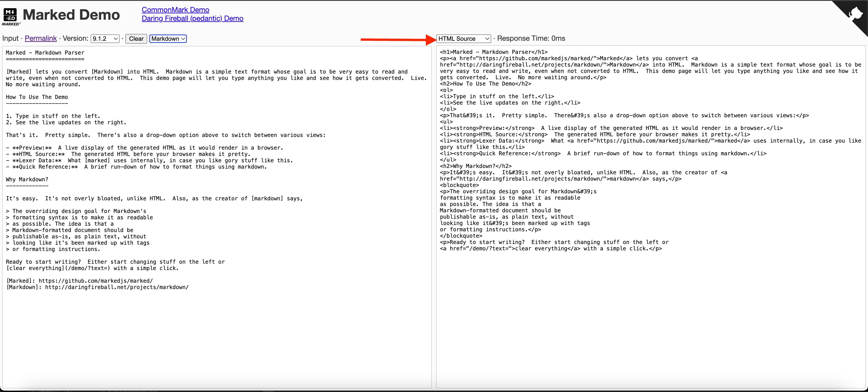This screenshot has height=392, width=868.
Task: Click '> The overriding design goal' quote line
Action: [76, 211]
